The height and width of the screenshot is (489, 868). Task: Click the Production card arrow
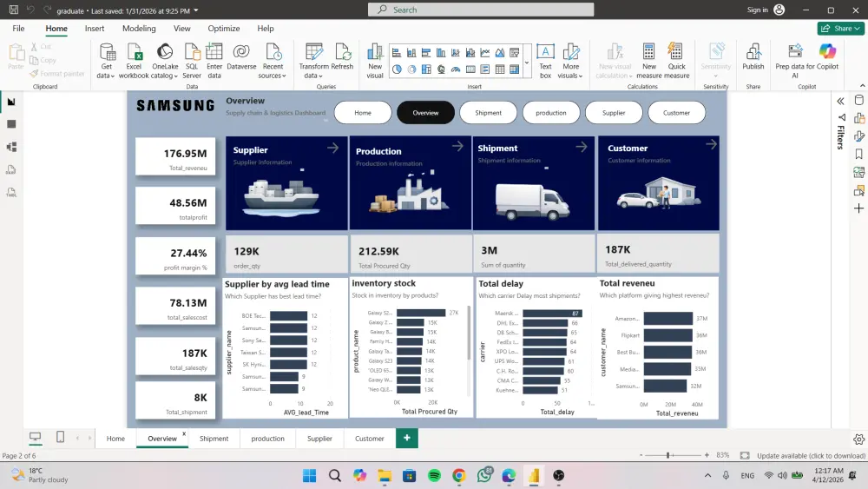(x=457, y=146)
